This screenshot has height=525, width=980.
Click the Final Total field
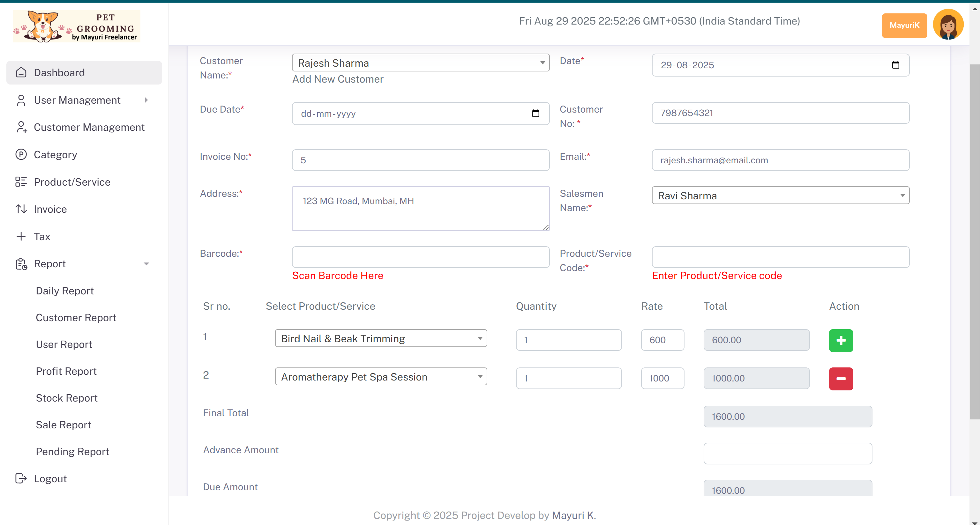pos(788,417)
